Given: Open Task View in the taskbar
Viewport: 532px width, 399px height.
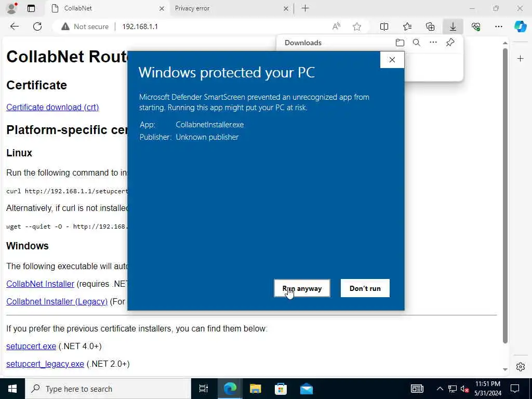Looking at the screenshot, I should 204,389.
